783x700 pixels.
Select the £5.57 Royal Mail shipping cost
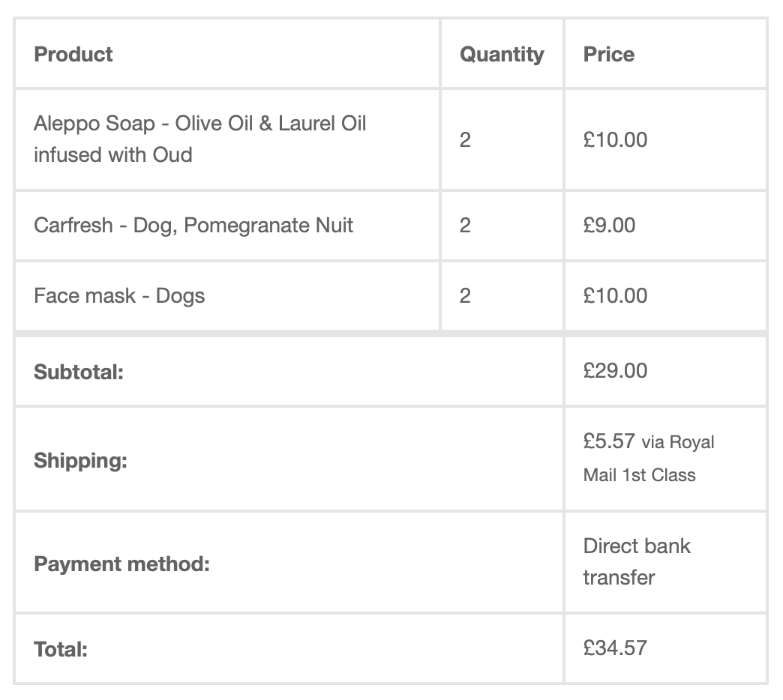(x=648, y=457)
